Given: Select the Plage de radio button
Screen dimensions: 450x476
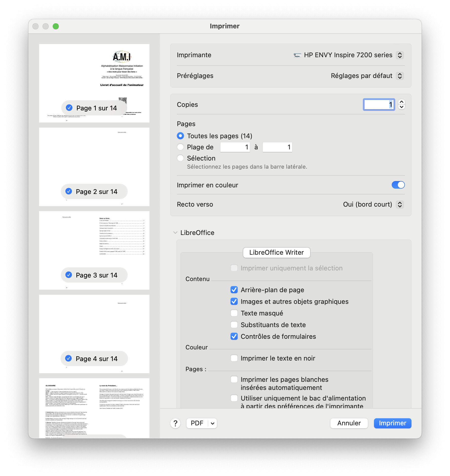Looking at the screenshot, I should coord(180,147).
